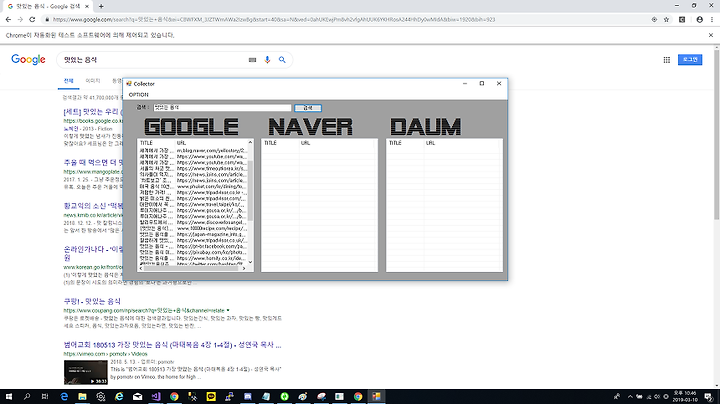Click Chrome back navigation arrow
The width and height of the screenshot is (720, 404).
tap(8, 19)
